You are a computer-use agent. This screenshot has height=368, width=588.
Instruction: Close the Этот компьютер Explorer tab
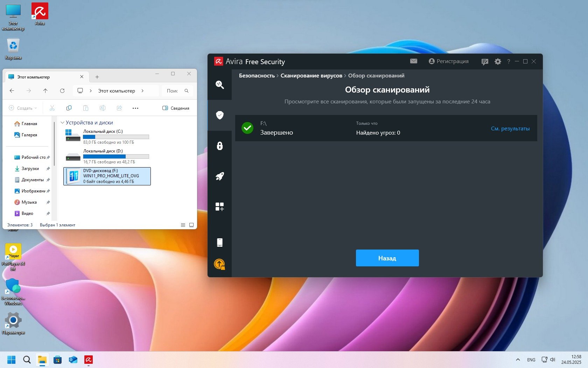[82, 77]
